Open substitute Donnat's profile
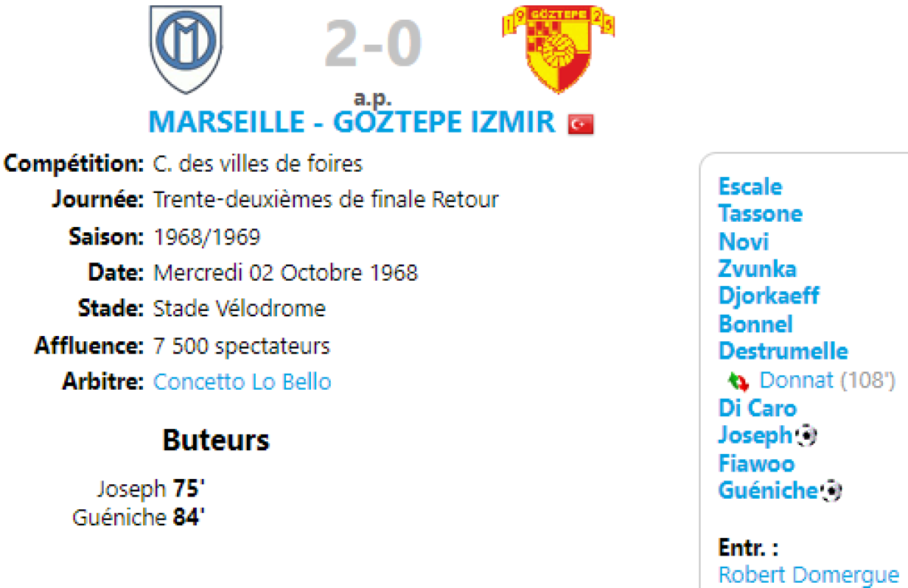 (796, 380)
